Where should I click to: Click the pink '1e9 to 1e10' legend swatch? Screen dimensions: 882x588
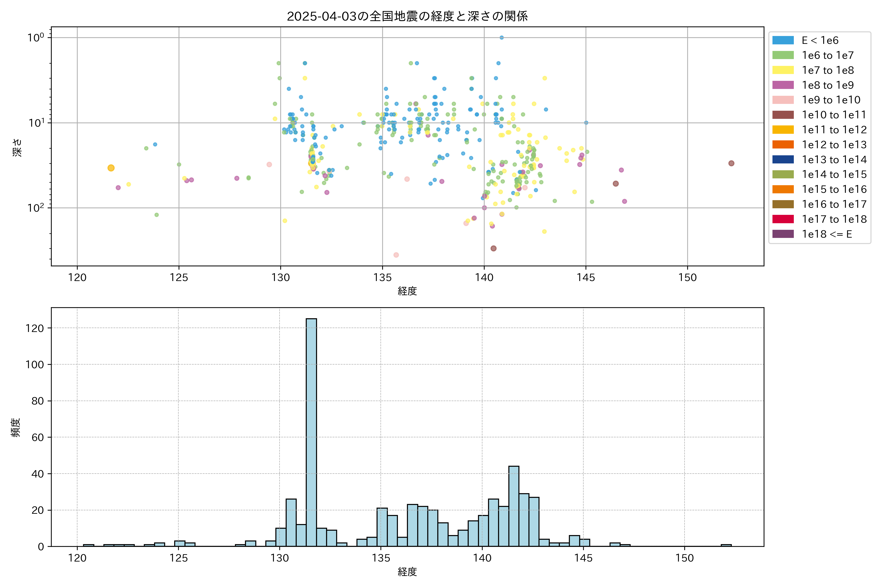pyautogui.click(x=783, y=100)
